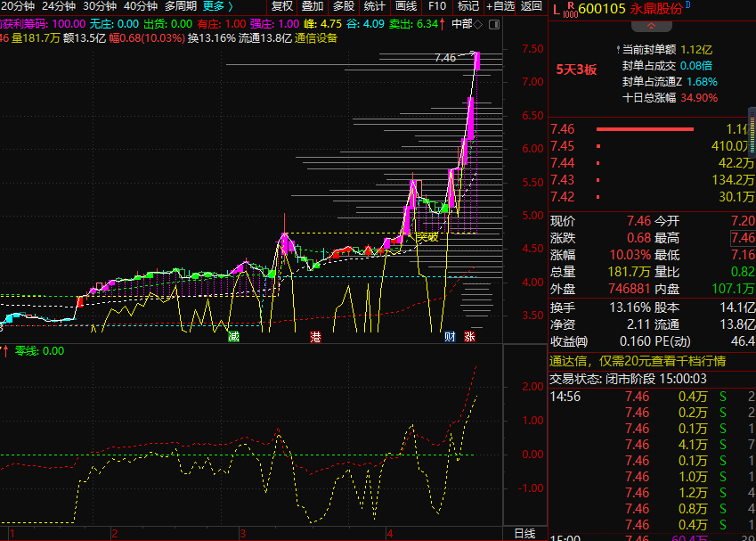This screenshot has height=541, width=756.
Task: Switch to the 30分钟 period tab
Action: (100, 6)
